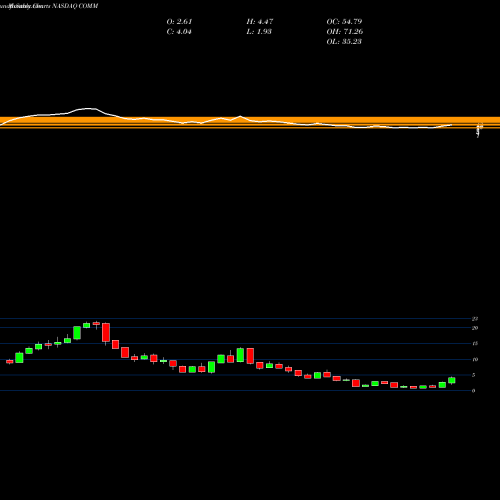Select the open value 'O: 2.61'

(179, 22)
